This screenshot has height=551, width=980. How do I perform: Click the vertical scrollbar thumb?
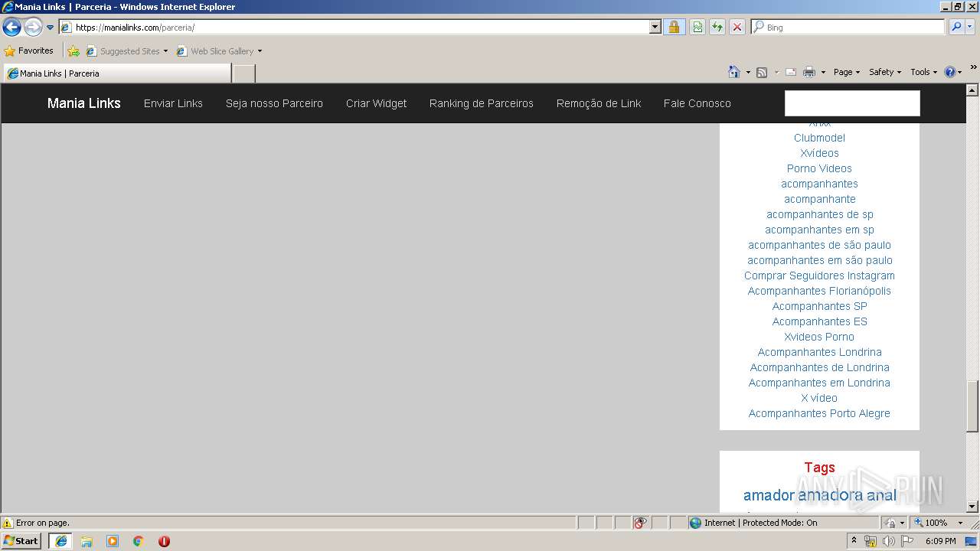(972, 406)
